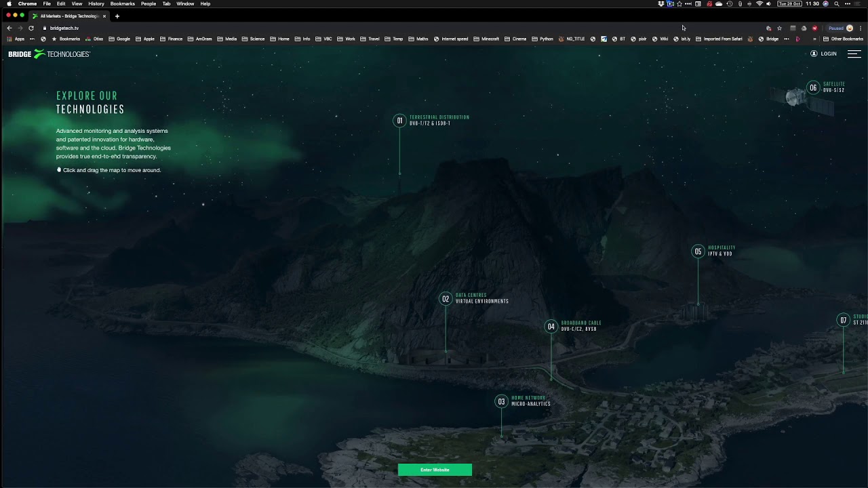
Task: Expand the Finance bookmarks folder
Action: click(x=171, y=39)
